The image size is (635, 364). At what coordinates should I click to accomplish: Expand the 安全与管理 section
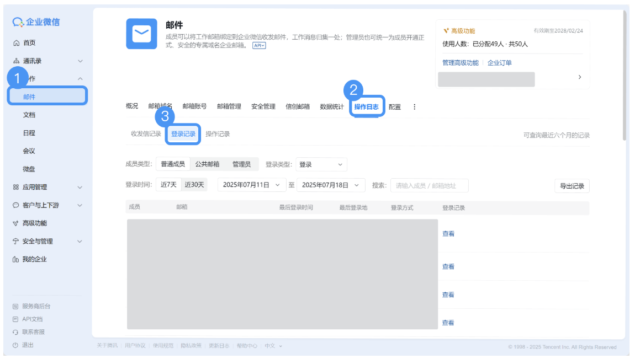click(x=80, y=242)
